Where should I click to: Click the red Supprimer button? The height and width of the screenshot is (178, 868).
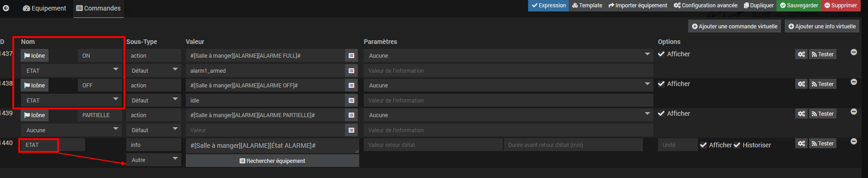tap(841, 5)
